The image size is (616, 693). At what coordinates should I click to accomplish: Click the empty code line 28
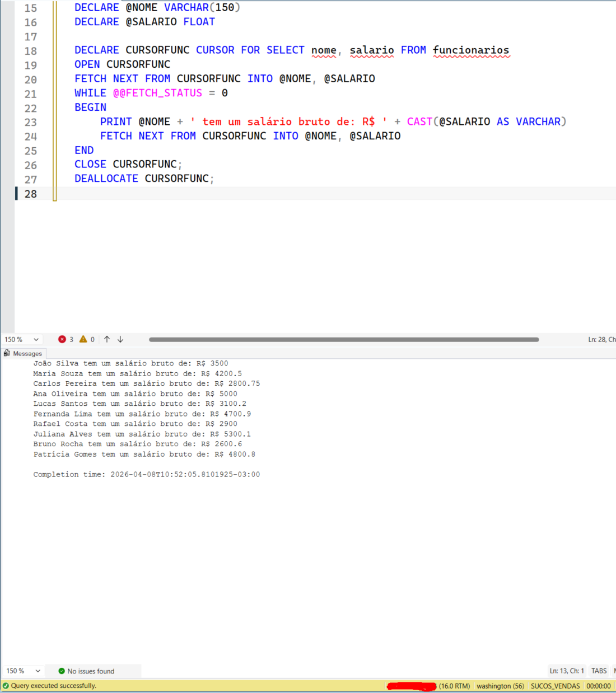pos(336,194)
